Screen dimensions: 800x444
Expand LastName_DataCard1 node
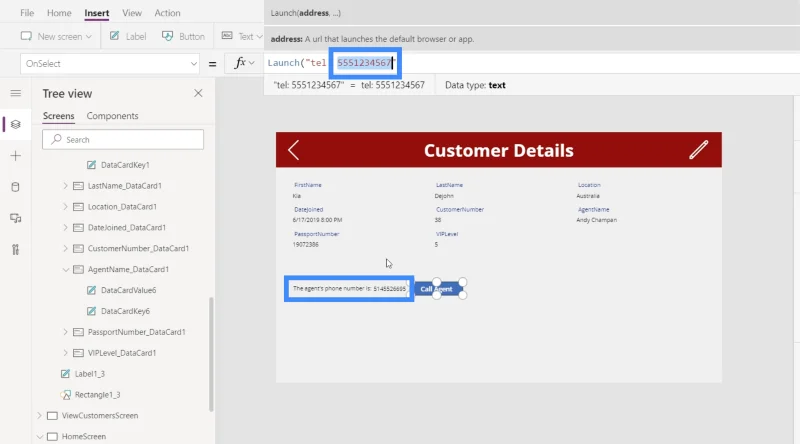65,186
